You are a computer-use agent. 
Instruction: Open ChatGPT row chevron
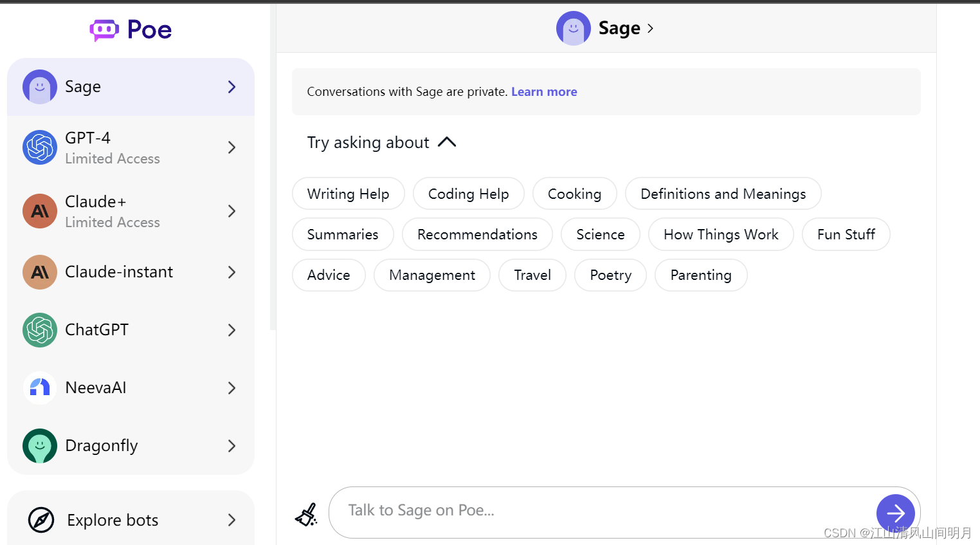tap(232, 330)
